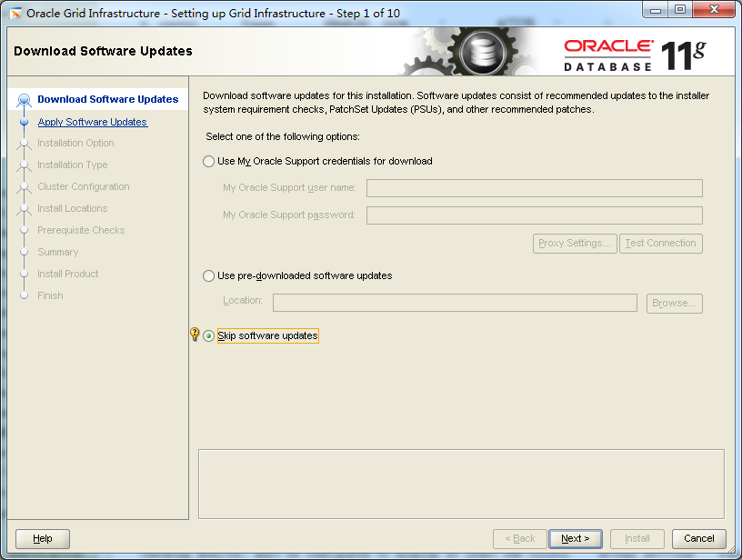Viewport: 742px width, 560px height.
Task: Select Download Software Updates step in sidebar
Action: pos(108,99)
